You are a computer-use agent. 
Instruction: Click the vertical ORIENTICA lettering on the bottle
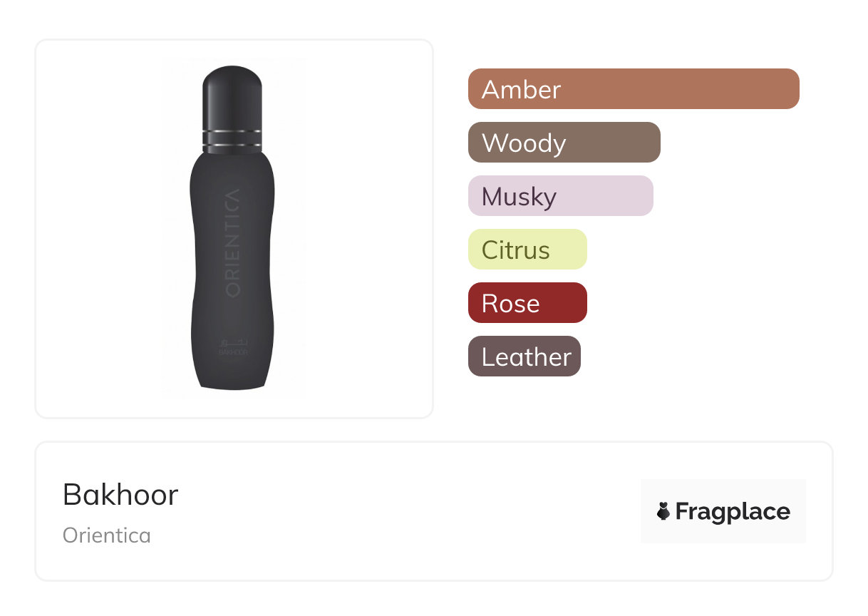[234, 242]
